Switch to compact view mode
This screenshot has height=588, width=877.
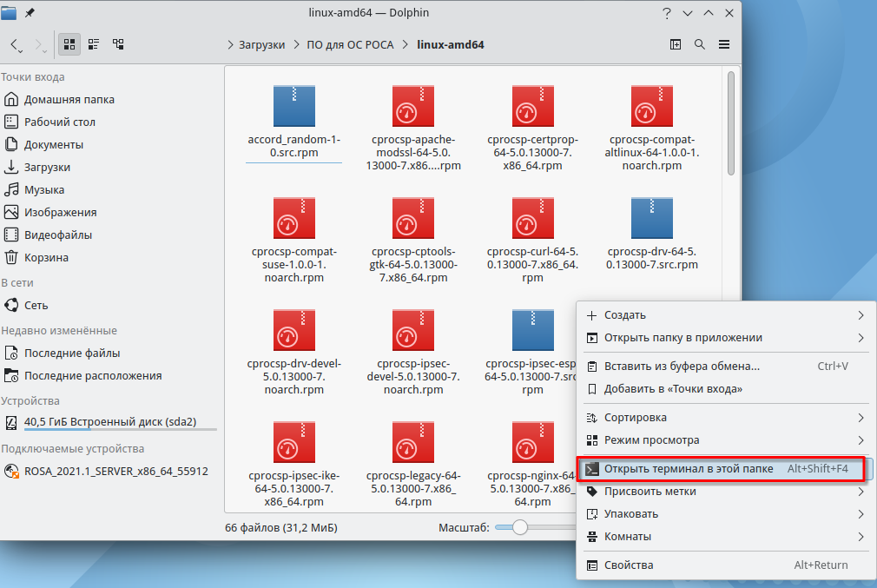pos(94,44)
